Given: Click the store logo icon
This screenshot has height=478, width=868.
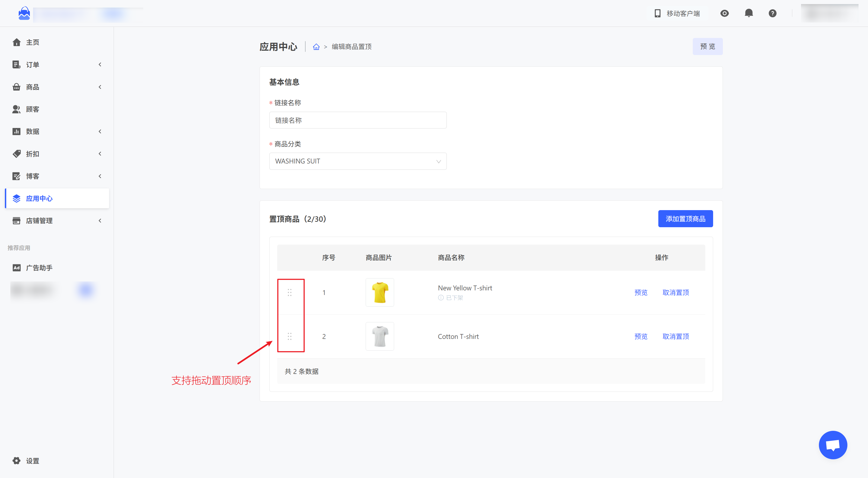Looking at the screenshot, I should pyautogui.click(x=24, y=14).
